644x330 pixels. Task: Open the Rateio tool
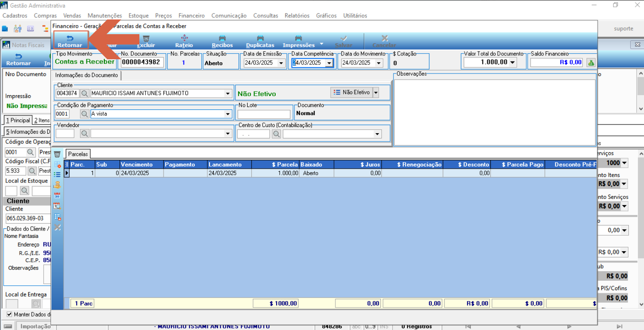(x=184, y=42)
